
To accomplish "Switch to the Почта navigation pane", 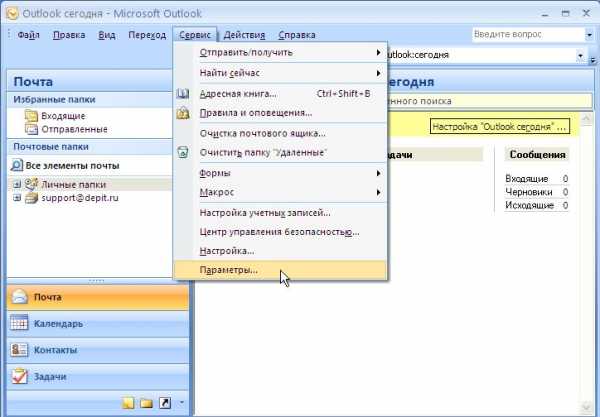I will [98, 297].
